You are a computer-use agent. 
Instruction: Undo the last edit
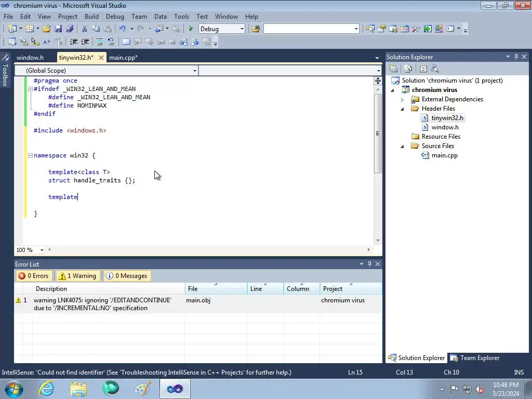pyautogui.click(x=123, y=29)
